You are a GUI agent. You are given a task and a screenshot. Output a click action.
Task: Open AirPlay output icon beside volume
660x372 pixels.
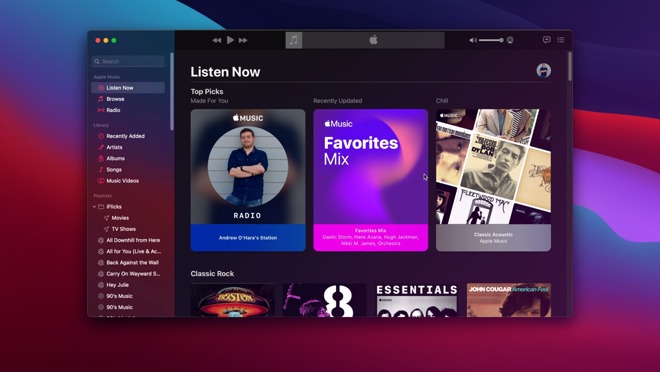coord(510,40)
